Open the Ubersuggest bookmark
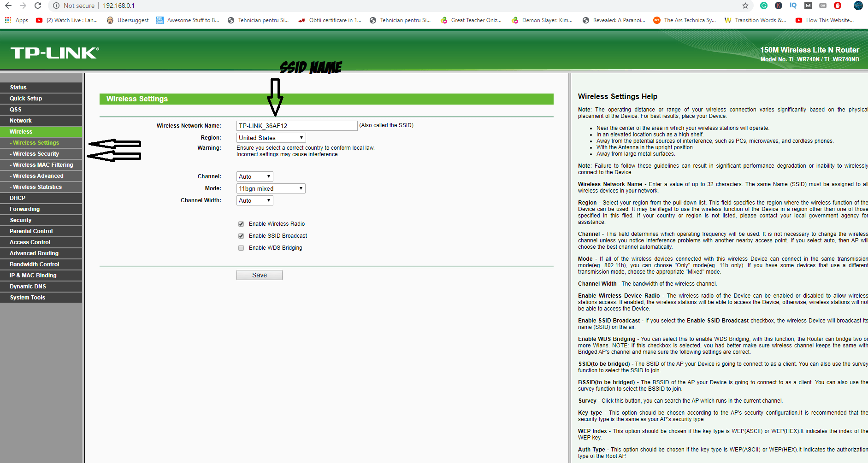 [128, 20]
